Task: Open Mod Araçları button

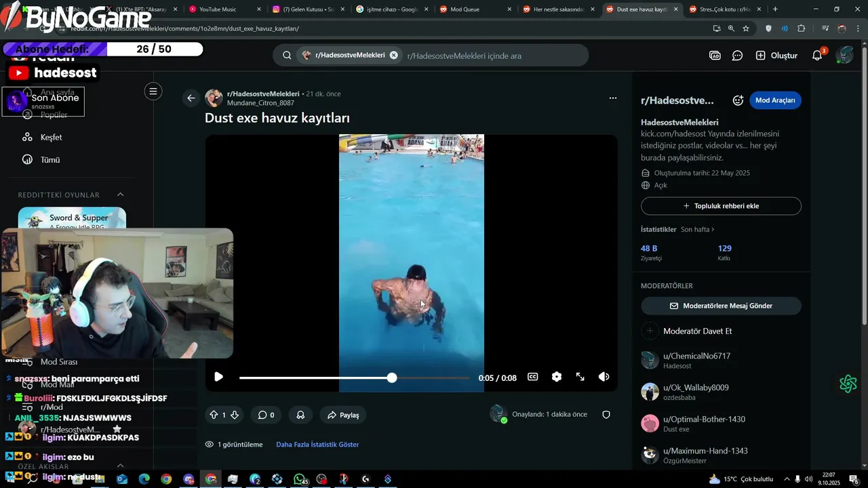Action: click(x=775, y=100)
